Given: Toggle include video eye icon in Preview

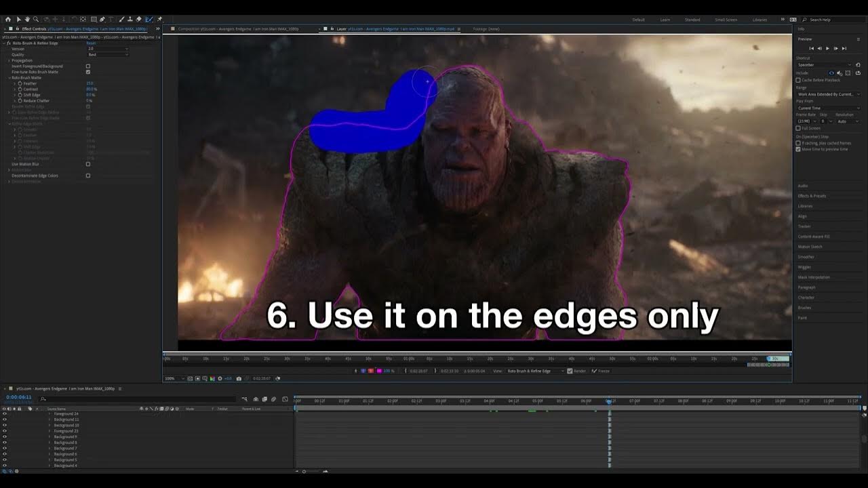Looking at the screenshot, I should pyautogui.click(x=831, y=73).
